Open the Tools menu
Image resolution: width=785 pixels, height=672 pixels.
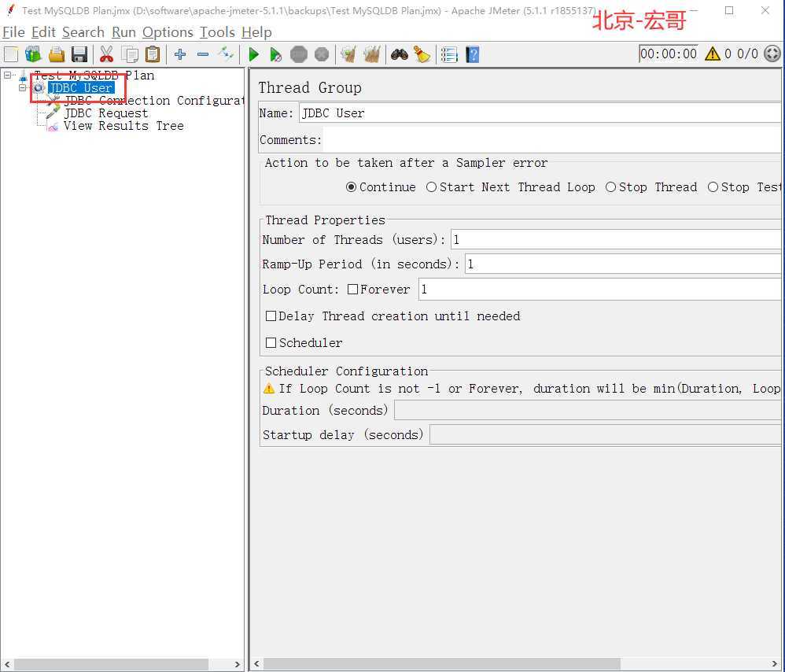(217, 32)
